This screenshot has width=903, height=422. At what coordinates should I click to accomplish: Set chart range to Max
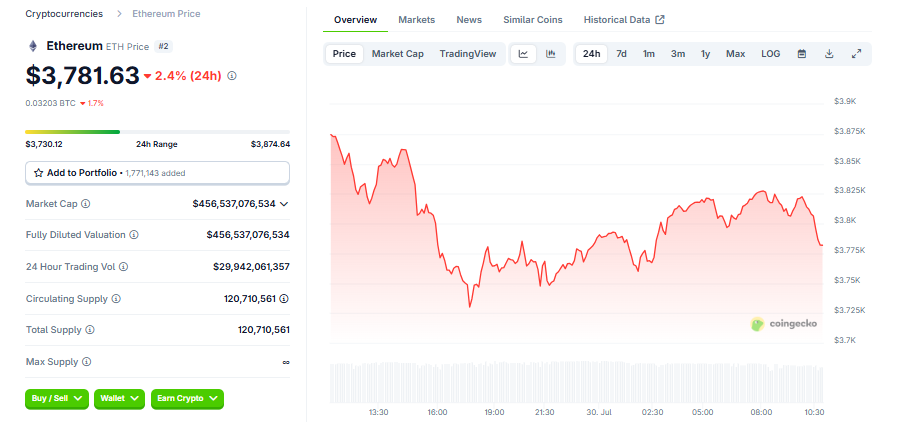(735, 54)
